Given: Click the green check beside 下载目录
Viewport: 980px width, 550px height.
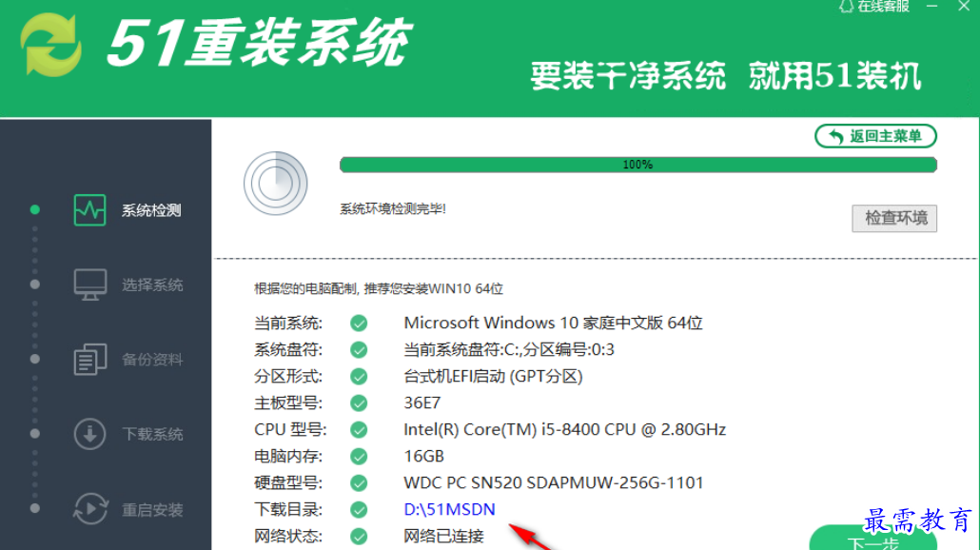Looking at the screenshot, I should [359, 510].
